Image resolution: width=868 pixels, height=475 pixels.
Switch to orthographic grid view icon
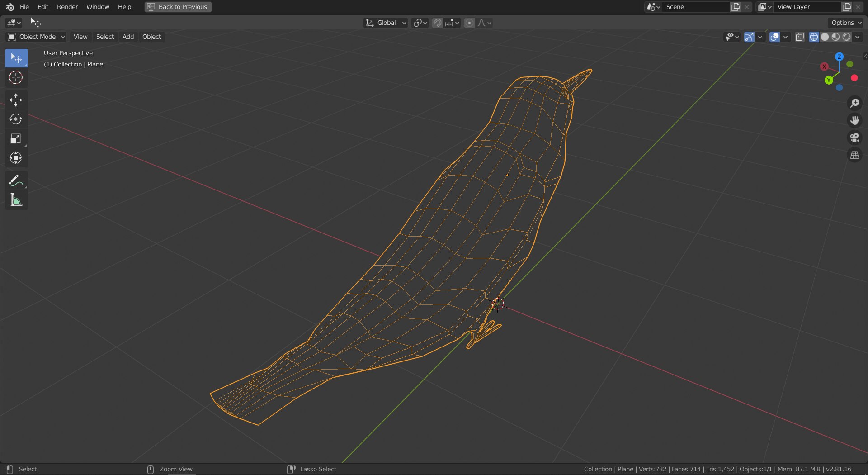tap(854, 155)
